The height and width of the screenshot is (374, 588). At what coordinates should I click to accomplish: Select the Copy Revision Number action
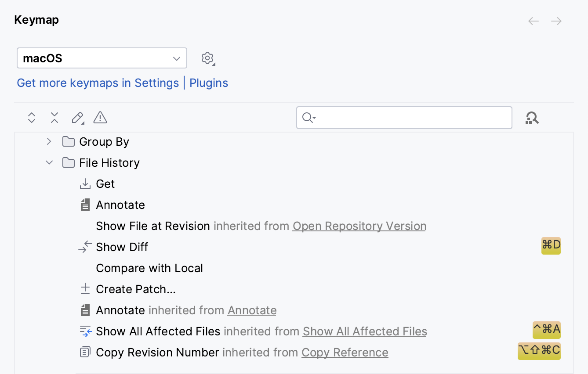click(x=294, y=352)
